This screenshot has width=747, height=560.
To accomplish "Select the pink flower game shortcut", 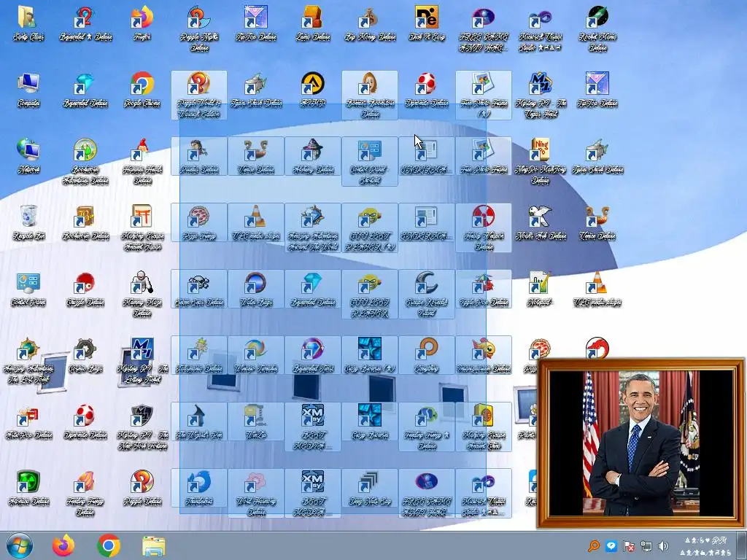I will click(256, 493).
